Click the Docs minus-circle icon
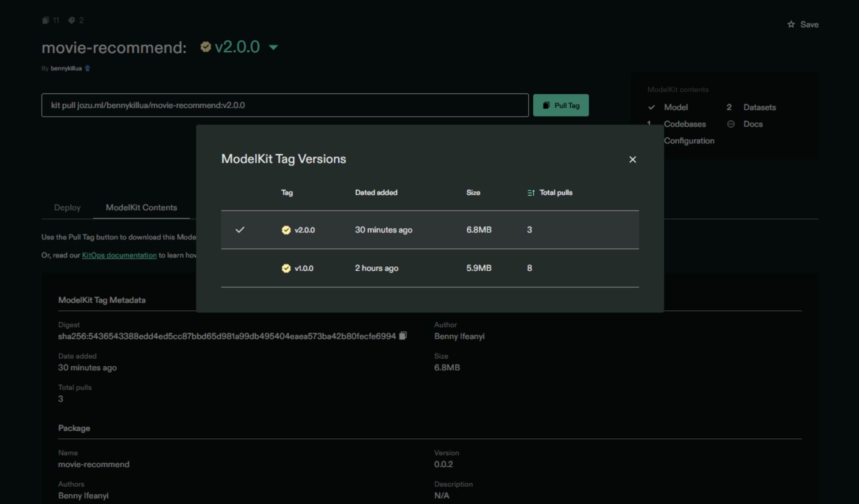859x504 pixels. tap(731, 124)
